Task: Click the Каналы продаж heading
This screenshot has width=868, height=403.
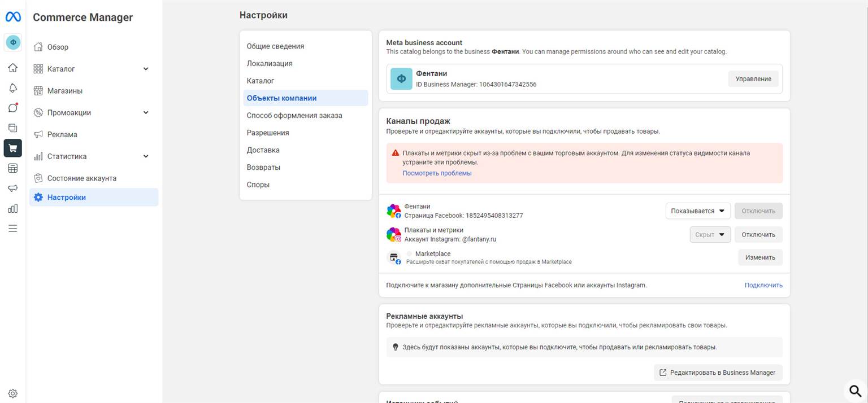Action: click(418, 121)
